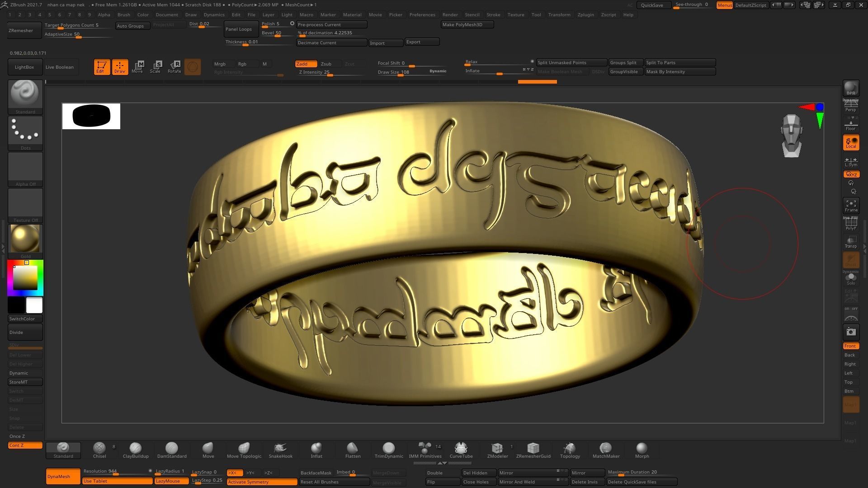Viewport: 868px width, 488px height.
Task: Select the CurveTube brush
Action: coord(461,450)
